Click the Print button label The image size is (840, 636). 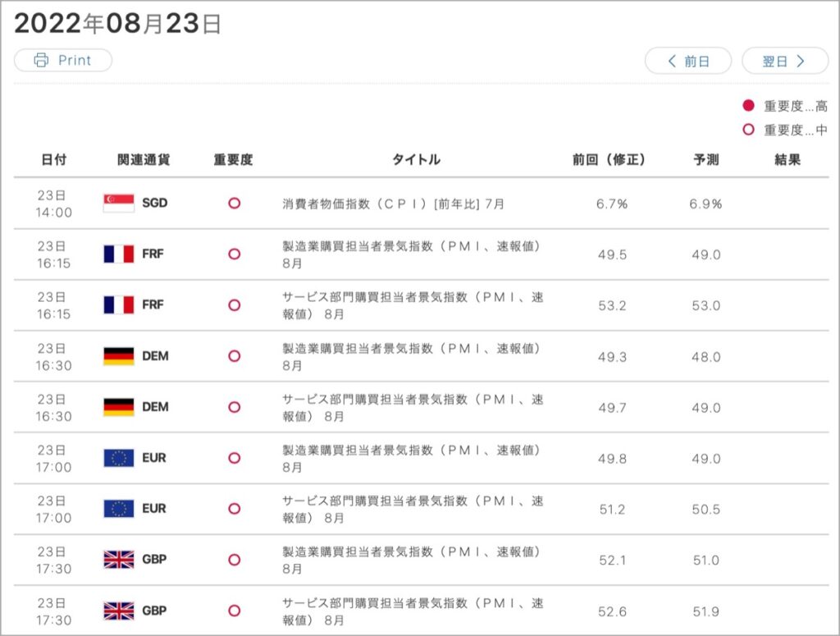point(75,60)
